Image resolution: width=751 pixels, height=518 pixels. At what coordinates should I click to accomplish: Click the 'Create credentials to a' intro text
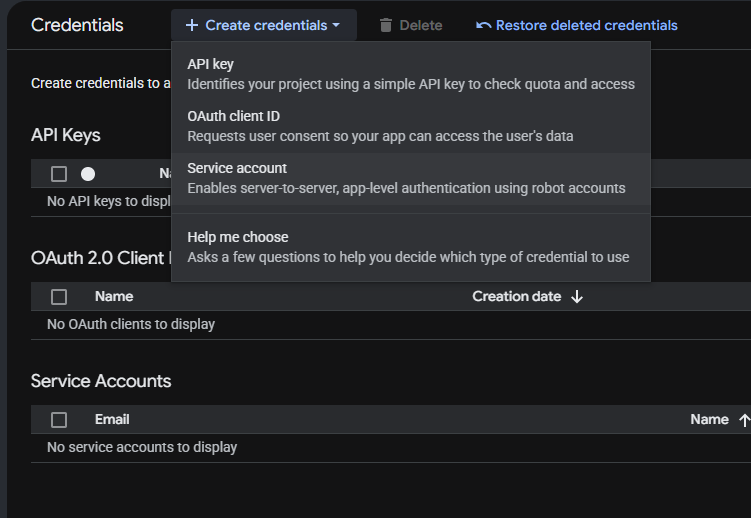(x=101, y=83)
